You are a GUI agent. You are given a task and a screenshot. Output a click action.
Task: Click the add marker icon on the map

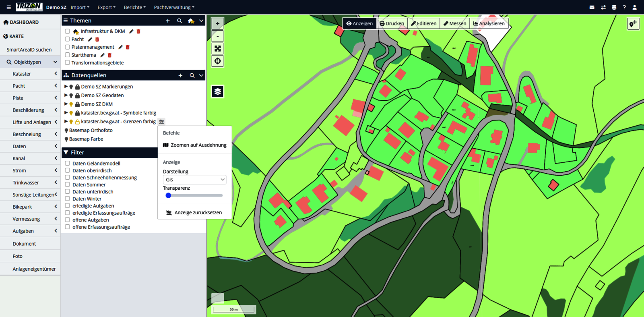tap(633, 24)
